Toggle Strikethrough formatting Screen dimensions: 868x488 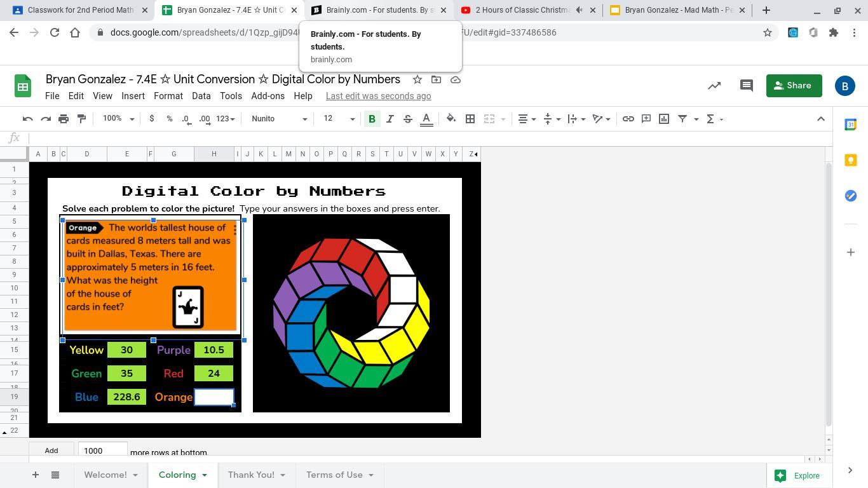click(408, 119)
